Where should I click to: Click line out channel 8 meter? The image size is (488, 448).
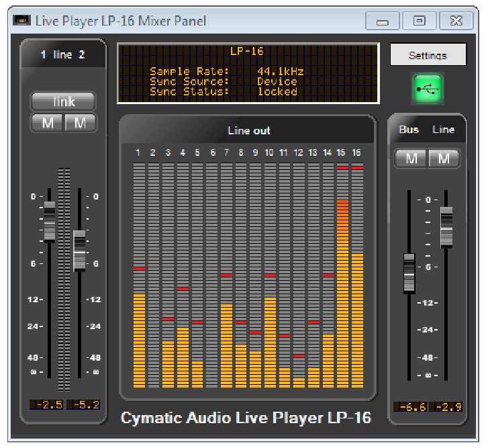[241, 275]
